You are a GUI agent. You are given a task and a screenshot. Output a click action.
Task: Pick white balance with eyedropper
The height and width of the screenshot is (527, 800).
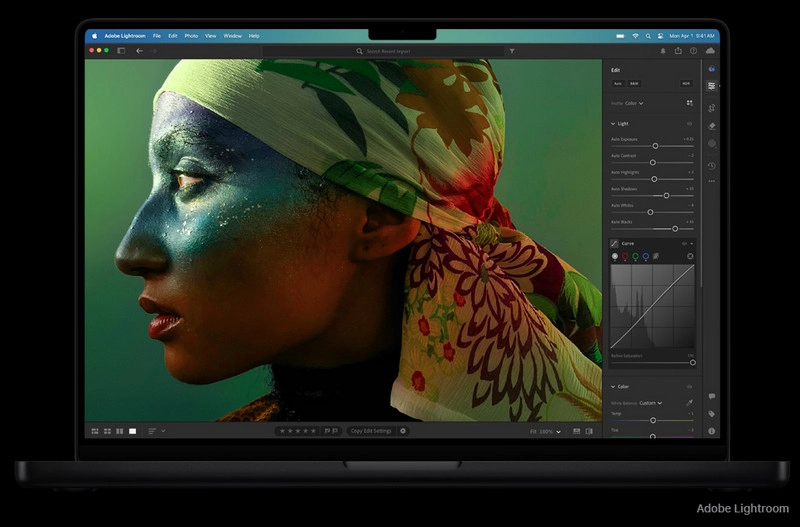pyautogui.click(x=690, y=402)
